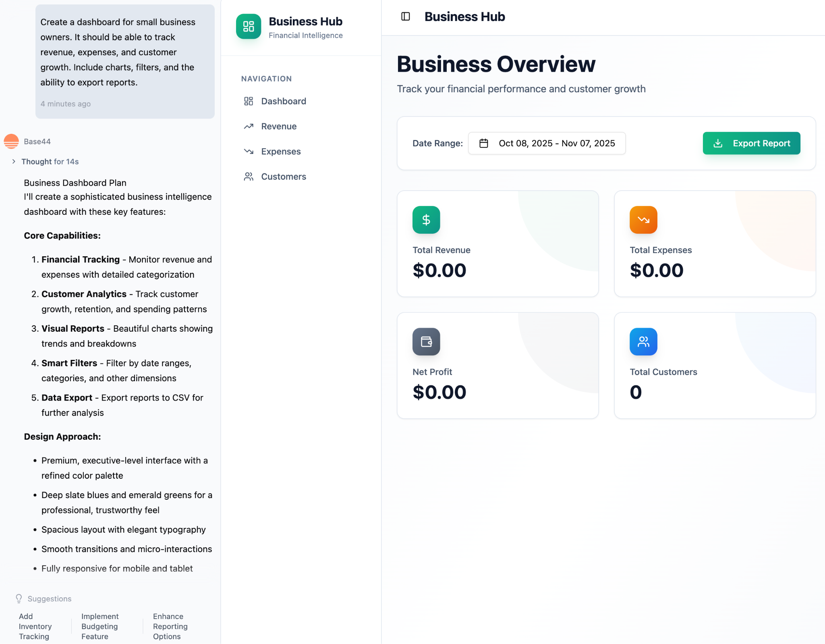The height and width of the screenshot is (644, 825).
Task: Navigate to the Customers page
Action: (283, 177)
